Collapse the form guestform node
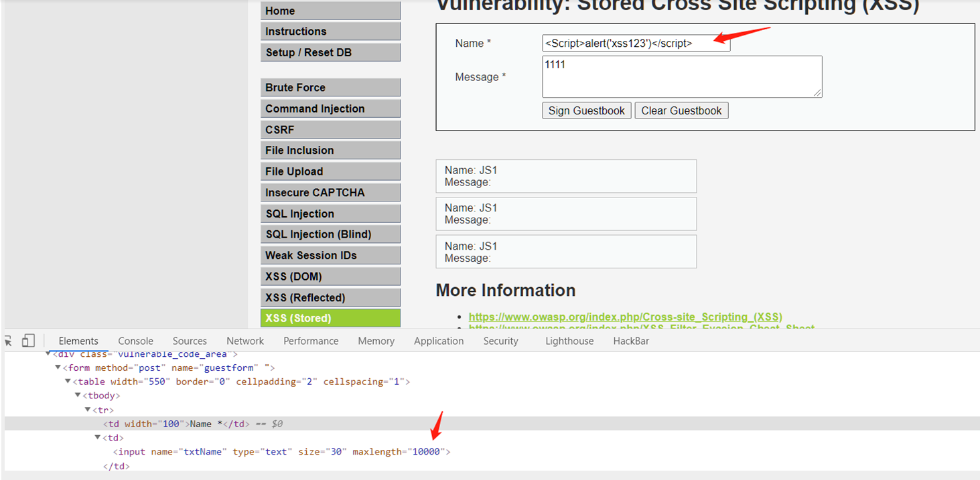 (x=58, y=368)
